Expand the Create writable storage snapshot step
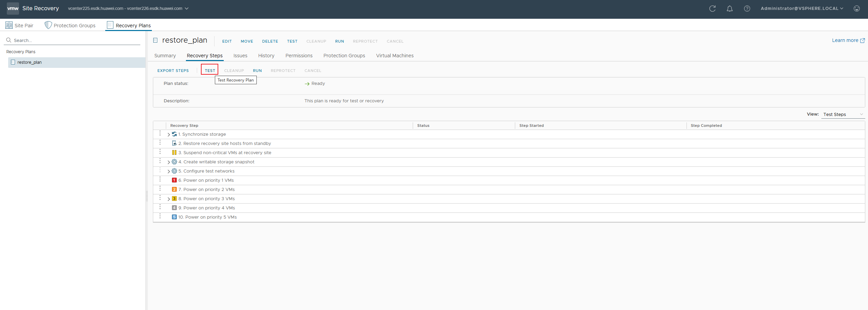868x310 pixels. pos(169,162)
